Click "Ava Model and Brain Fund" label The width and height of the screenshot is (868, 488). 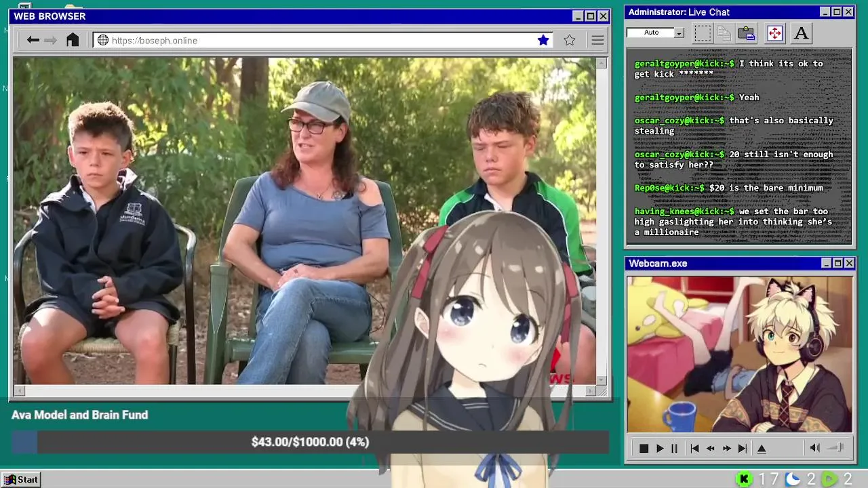coord(79,415)
